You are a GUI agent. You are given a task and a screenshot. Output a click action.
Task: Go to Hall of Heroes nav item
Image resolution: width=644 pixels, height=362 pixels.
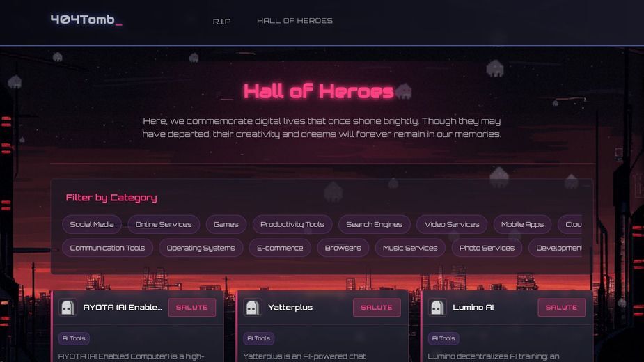[294, 21]
